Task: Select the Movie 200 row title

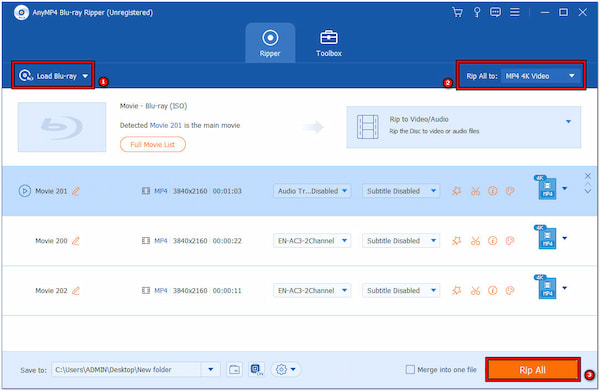Action: (51, 241)
